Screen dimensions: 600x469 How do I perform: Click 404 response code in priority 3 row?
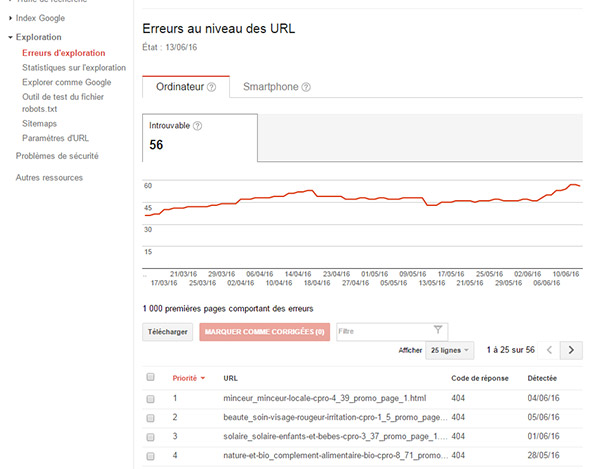(458, 436)
